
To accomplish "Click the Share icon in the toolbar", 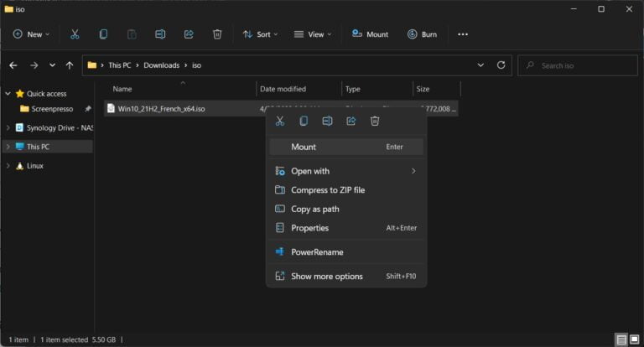I will 189,34.
